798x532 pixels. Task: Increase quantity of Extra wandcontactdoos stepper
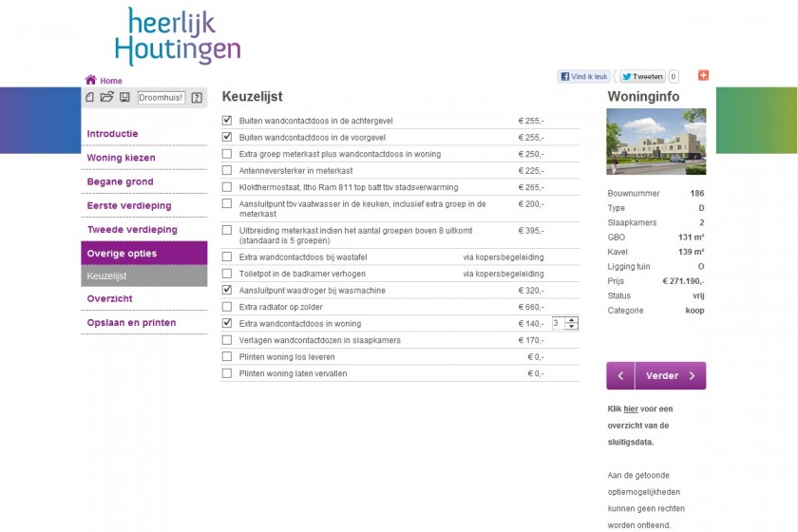(572, 320)
